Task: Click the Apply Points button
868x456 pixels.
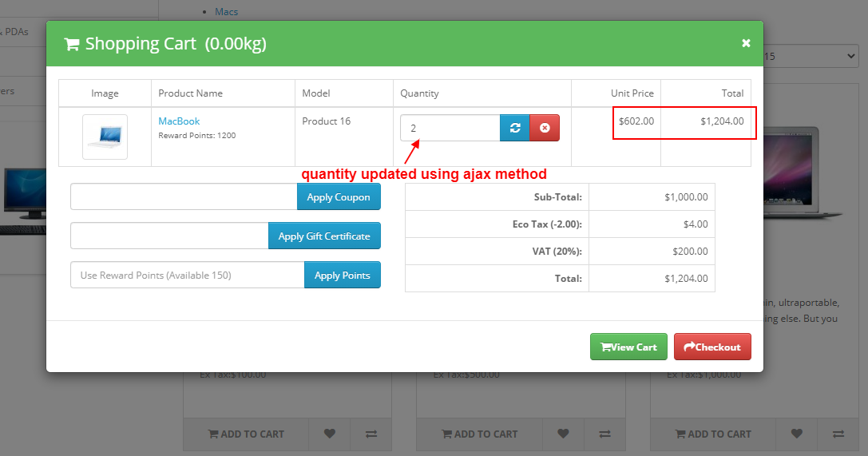Action: click(342, 276)
